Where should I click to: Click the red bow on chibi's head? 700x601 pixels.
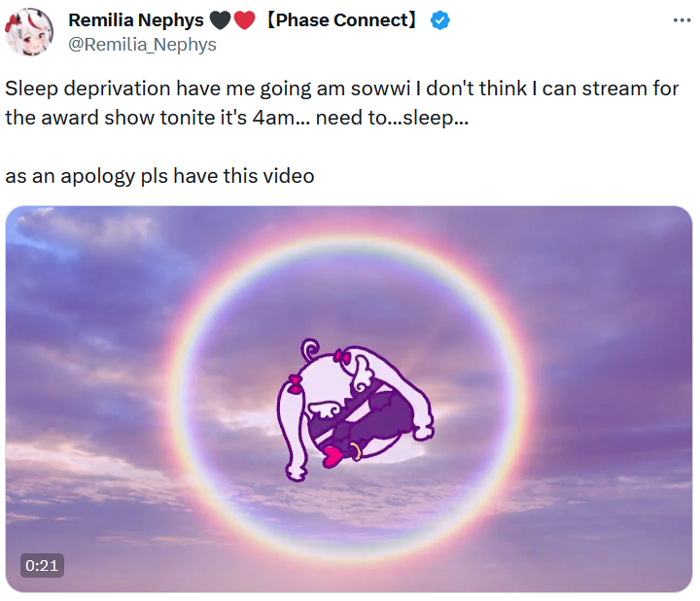[342, 357]
